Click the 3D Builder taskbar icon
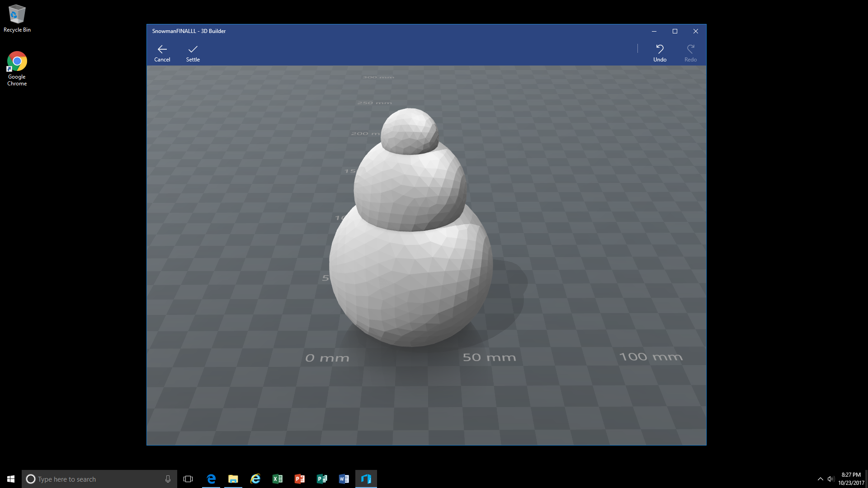 366,479
